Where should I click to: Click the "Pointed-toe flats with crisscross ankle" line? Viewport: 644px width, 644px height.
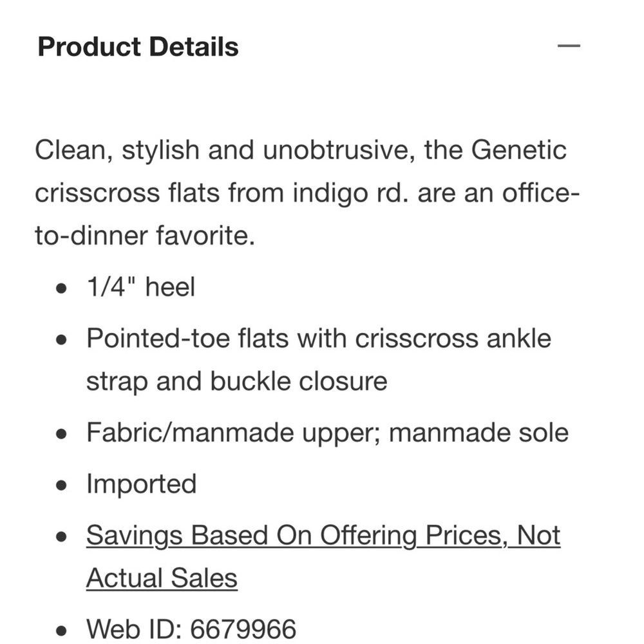[318, 338]
